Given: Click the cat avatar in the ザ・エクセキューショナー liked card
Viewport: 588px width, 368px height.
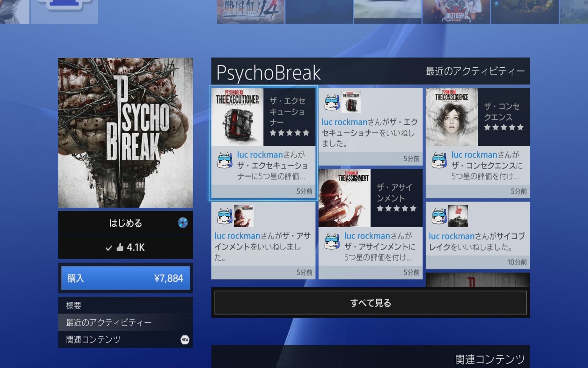Looking at the screenshot, I should point(331,103).
